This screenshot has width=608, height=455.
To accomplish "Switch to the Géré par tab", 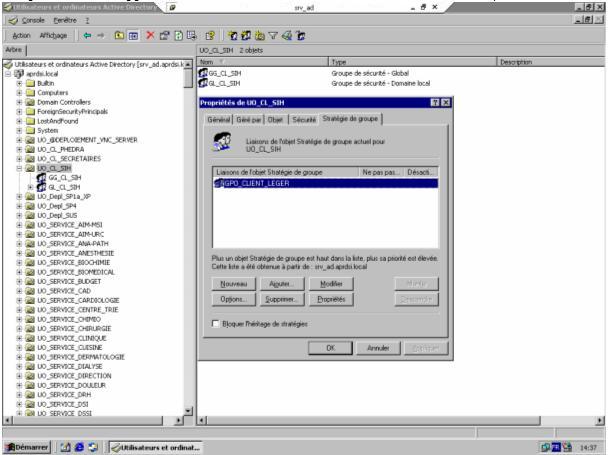I will 249,120.
